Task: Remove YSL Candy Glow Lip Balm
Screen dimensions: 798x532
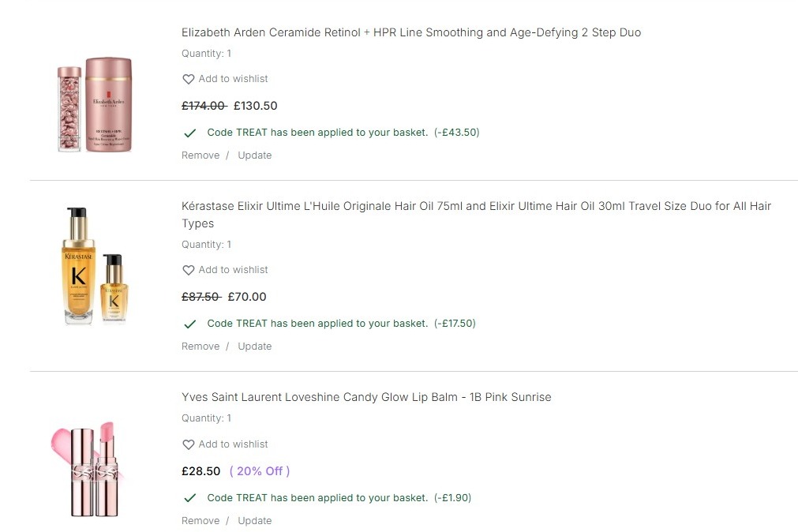Action: (x=200, y=521)
